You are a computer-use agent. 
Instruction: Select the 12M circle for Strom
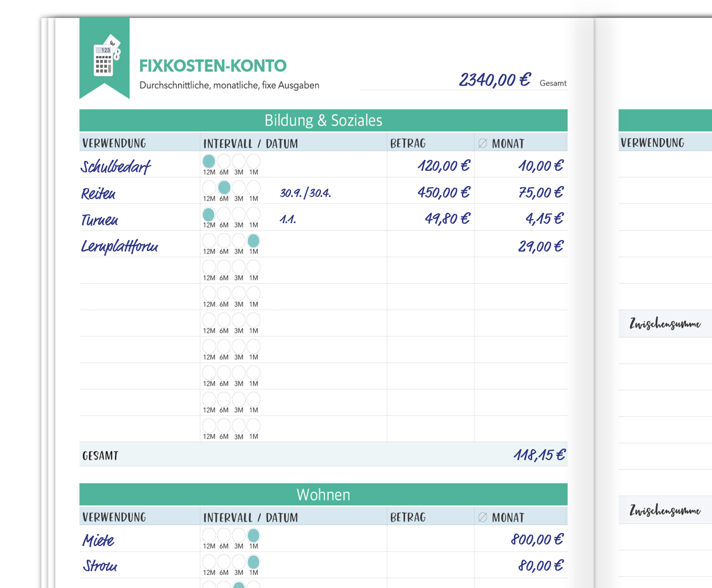tap(209, 561)
